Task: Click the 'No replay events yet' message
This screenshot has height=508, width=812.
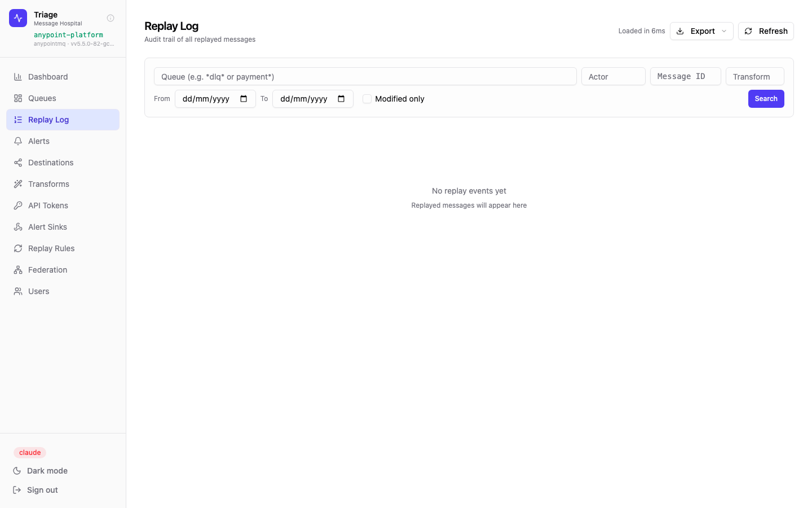Action: click(469, 191)
